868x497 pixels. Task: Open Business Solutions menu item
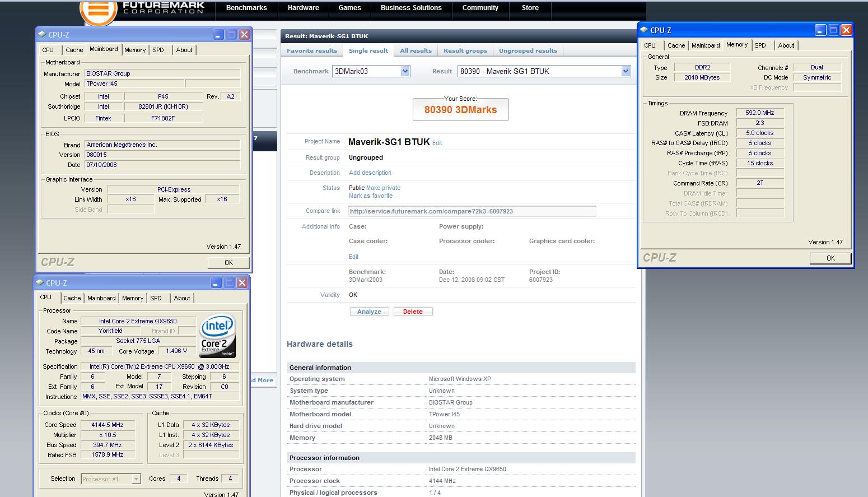tap(411, 8)
